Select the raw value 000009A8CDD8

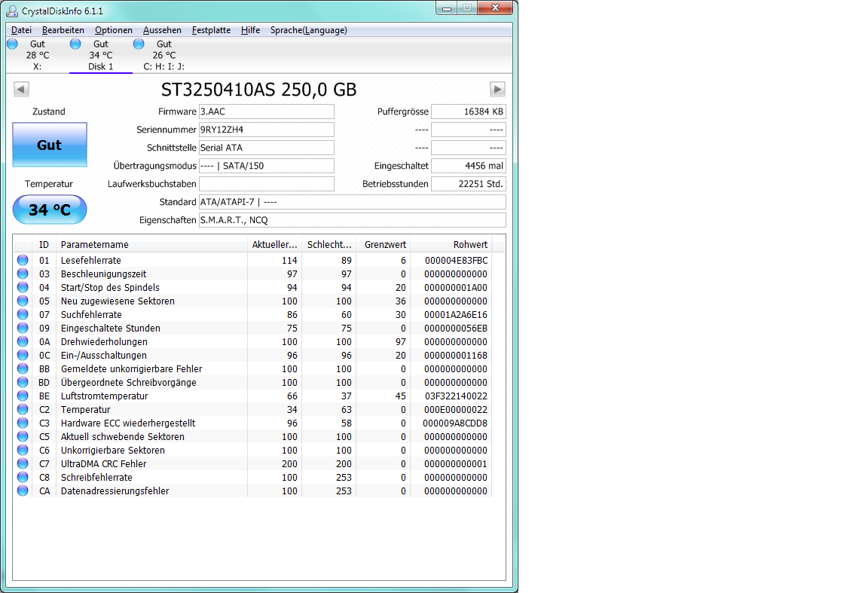pyautogui.click(x=455, y=423)
